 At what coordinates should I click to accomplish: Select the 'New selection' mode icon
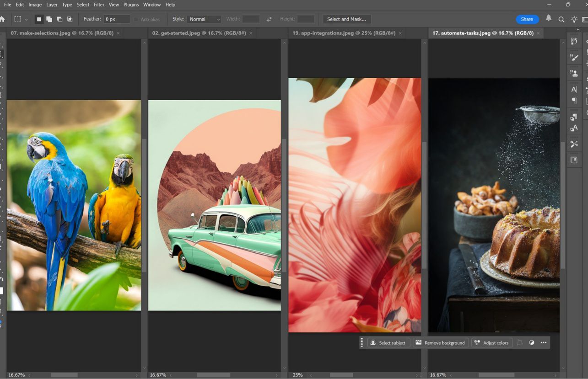pyautogui.click(x=39, y=19)
